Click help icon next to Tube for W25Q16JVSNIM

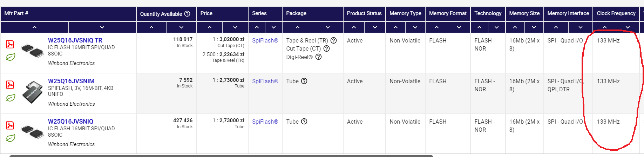pyautogui.click(x=304, y=81)
